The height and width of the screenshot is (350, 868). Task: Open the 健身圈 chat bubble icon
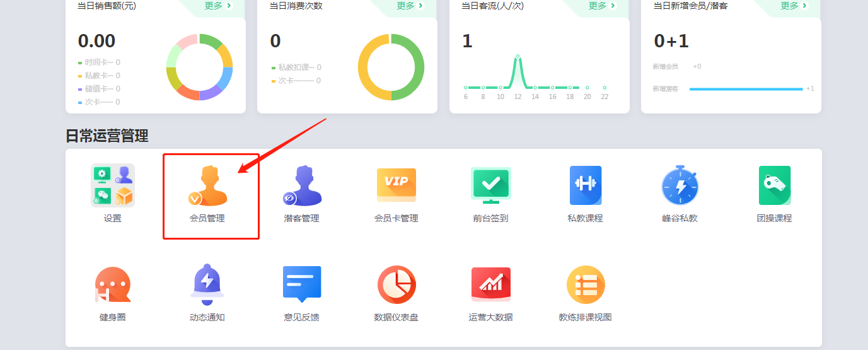click(113, 285)
